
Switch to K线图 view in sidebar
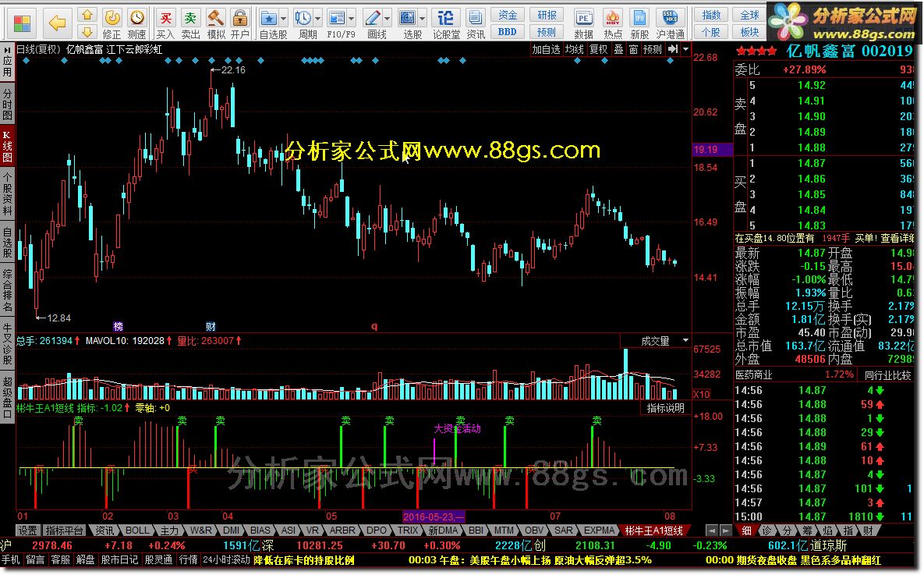(7, 146)
